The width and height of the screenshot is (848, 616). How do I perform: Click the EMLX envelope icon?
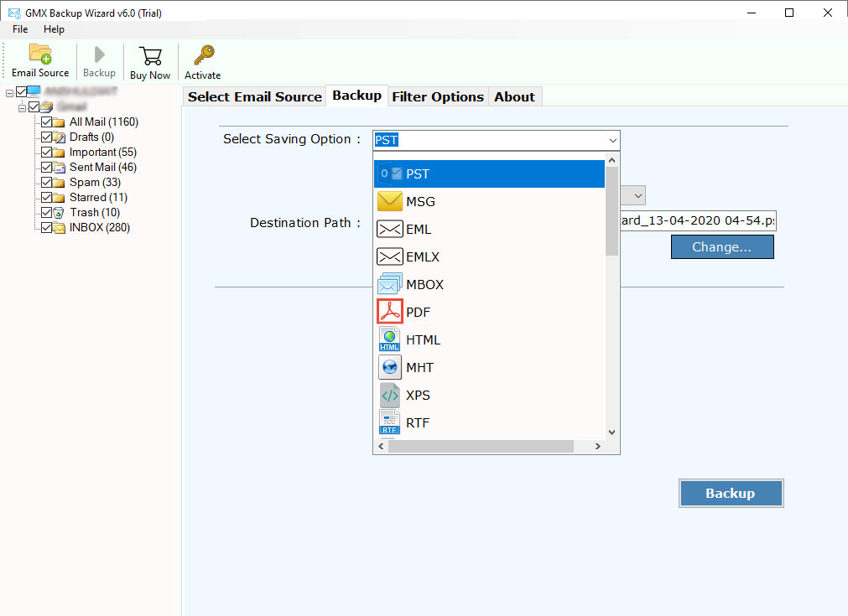(390, 256)
